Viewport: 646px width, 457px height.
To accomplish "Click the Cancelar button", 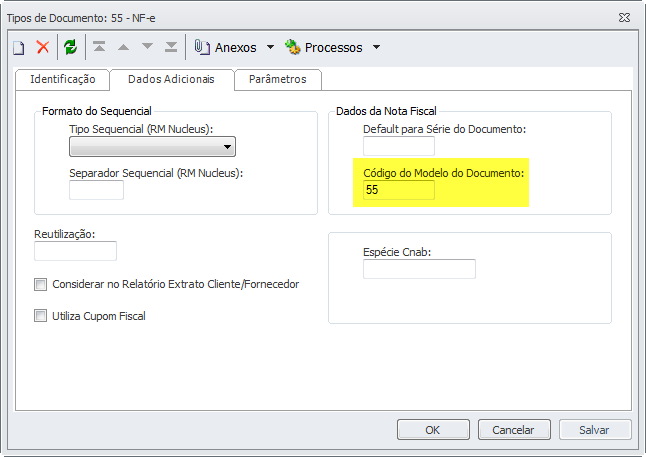I will point(514,429).
